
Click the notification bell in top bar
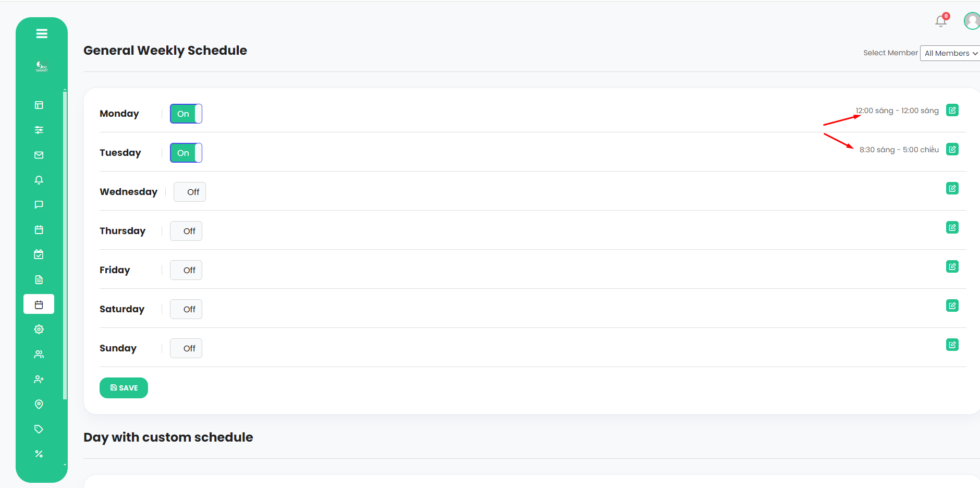point(941,21)
